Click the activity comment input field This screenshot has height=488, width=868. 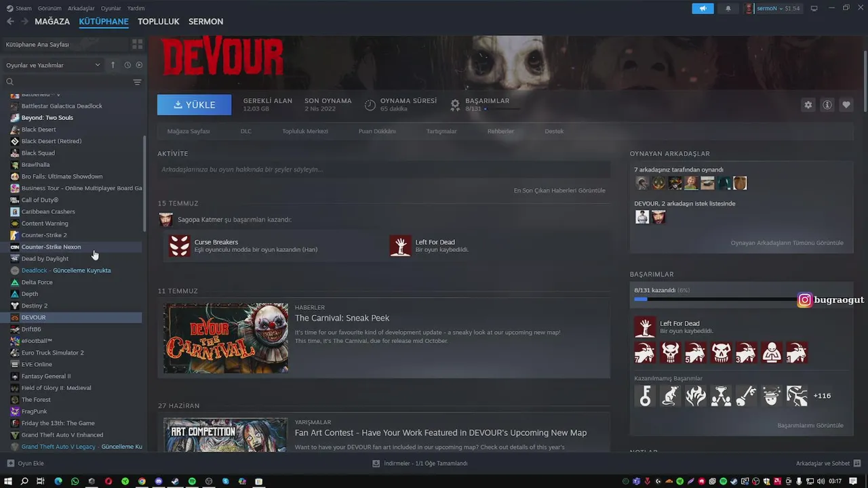click(x=384, y=169)
